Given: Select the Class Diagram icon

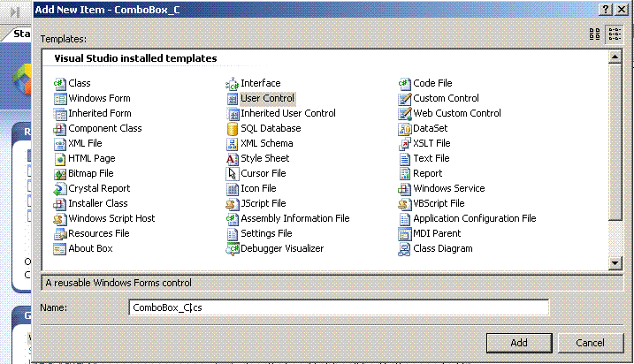Looking at the screenshot, I should (x=404, y=248).
